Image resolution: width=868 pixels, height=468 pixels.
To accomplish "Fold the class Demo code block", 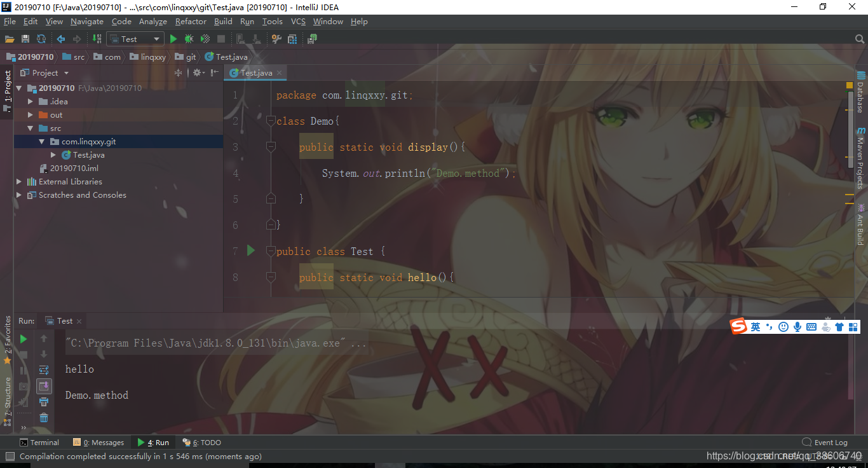I will coord(271,121).
